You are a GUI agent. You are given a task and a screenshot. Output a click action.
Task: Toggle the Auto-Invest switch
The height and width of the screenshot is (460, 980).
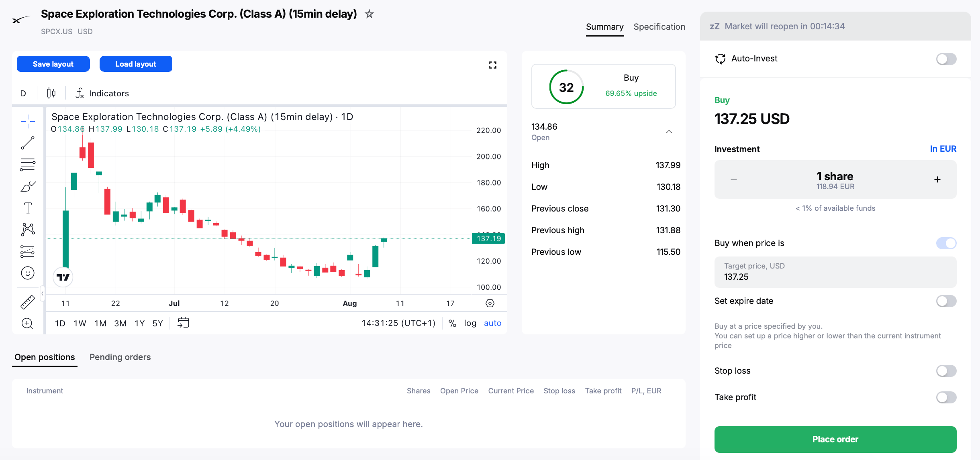click(x=946, y=59)
